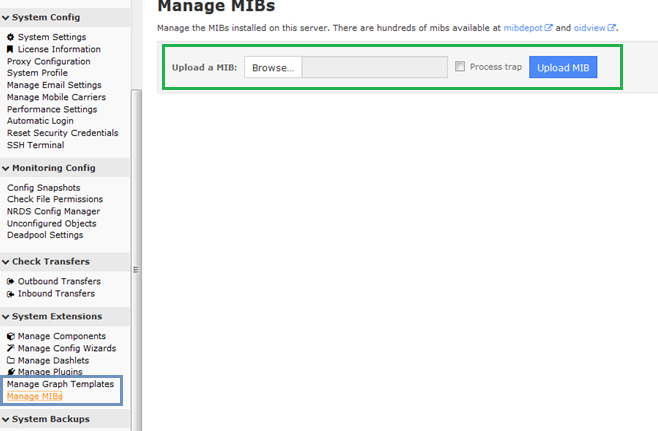658x431 pixels.
Task: Open Reset Security Credentials
Action: coord(63,133)
